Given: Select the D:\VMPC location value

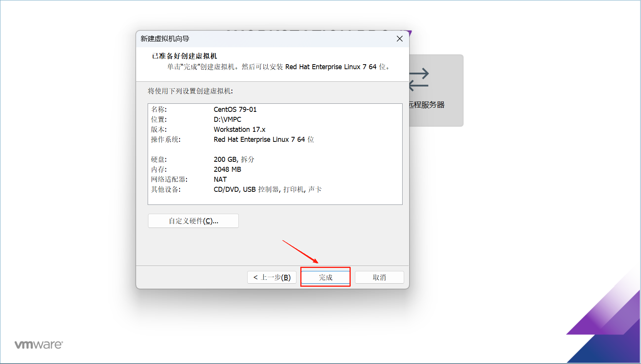Looking at the screenshot, I should [227, 120].
